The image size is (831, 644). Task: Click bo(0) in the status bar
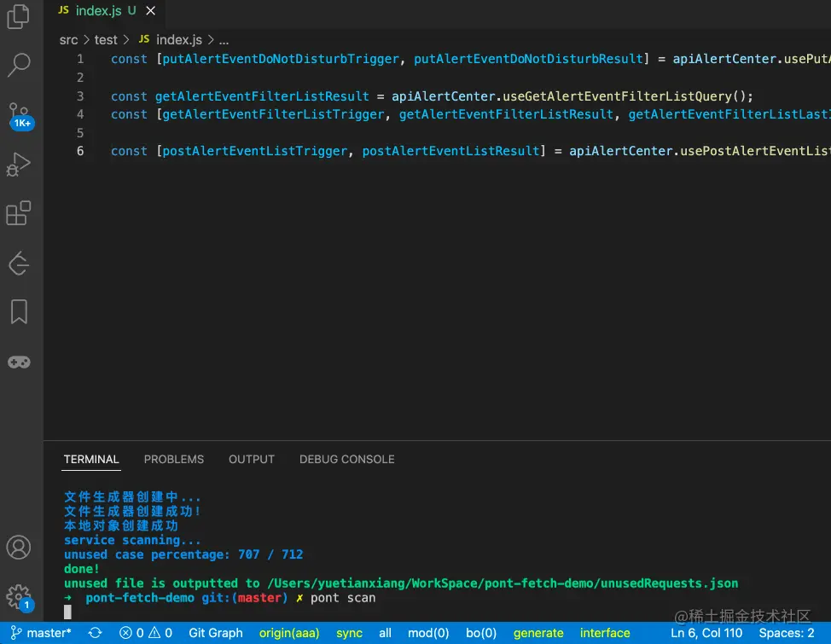click(481, 633)
